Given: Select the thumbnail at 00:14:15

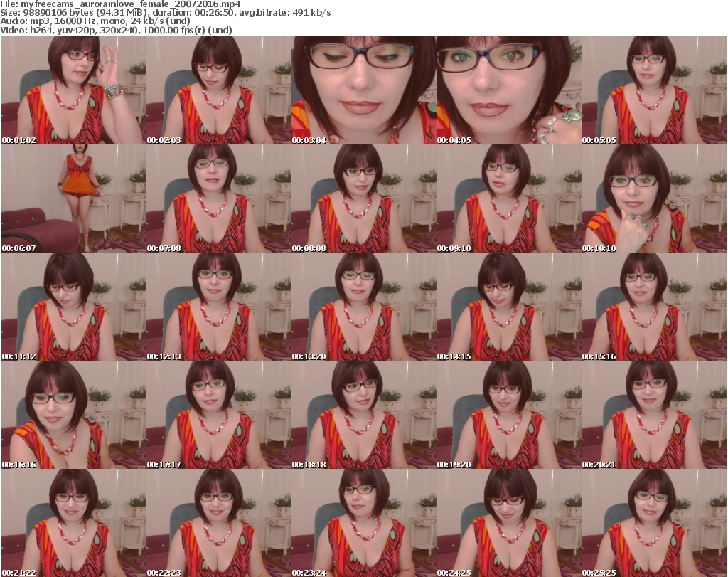Looking at the screenshot, I should pos(509,307).
